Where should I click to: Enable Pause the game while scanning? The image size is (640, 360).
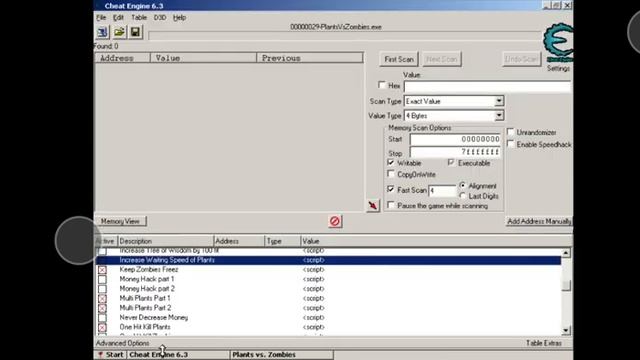point(391,205)
